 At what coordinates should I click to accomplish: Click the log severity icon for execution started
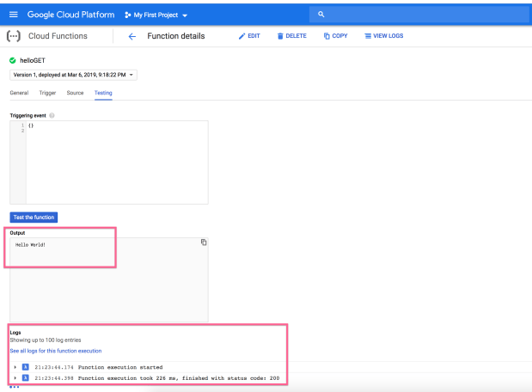[26, 367]
